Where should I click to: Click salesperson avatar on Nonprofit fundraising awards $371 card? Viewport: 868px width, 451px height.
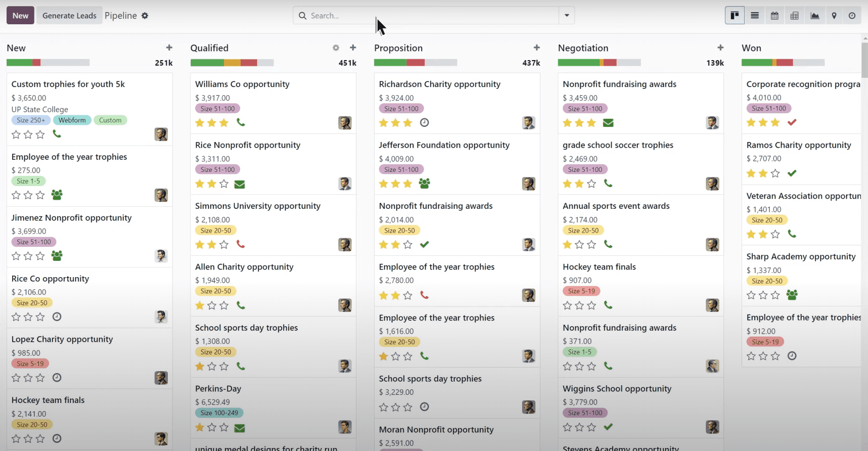point(712,366)
